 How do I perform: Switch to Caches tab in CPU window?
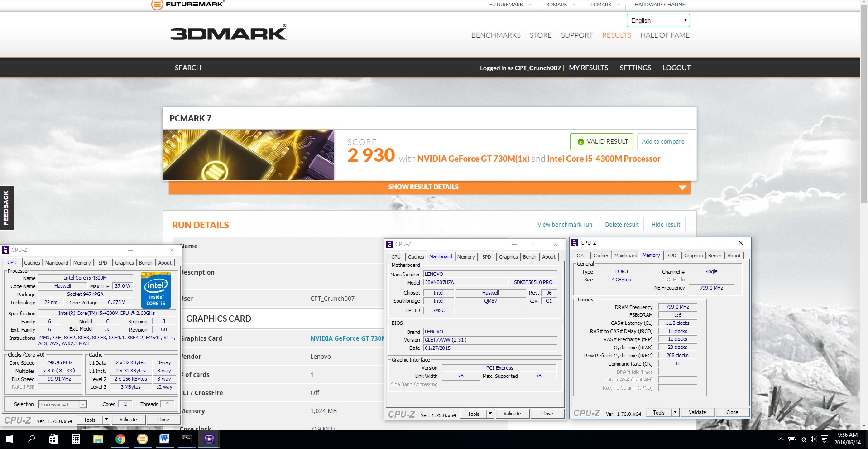32,263
